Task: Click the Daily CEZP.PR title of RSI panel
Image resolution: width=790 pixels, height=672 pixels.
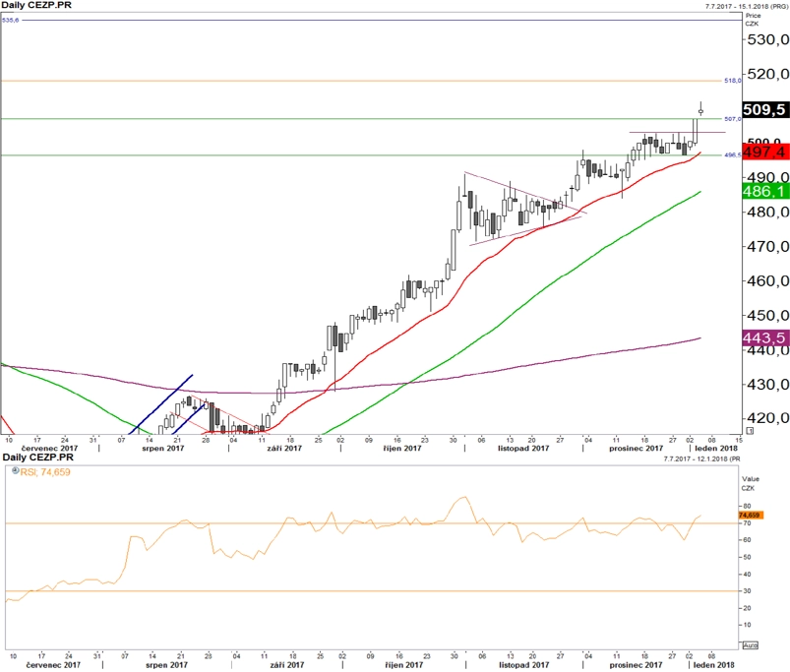Action: 37,457
